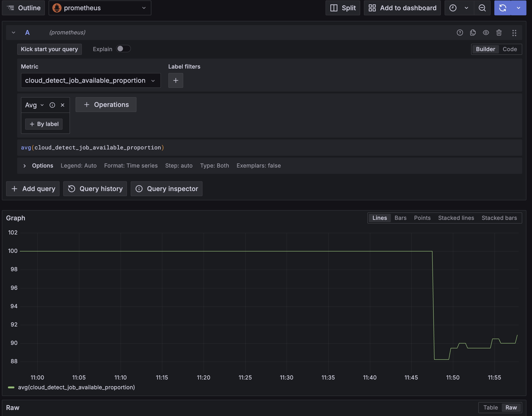This screenshot has width=532, height=416.
Task: Open the Avg operation dropdown
Action: tap(34, 105)
